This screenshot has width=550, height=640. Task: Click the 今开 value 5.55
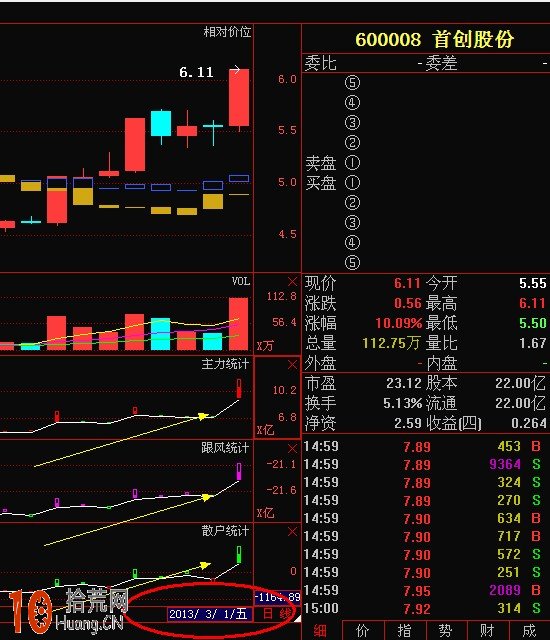tap(532, 283)
